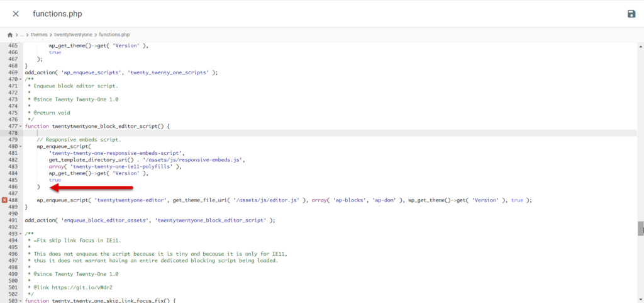Save the file with the floppy disk icon
This screenshot has height=303, width=644.
point(631,14)
